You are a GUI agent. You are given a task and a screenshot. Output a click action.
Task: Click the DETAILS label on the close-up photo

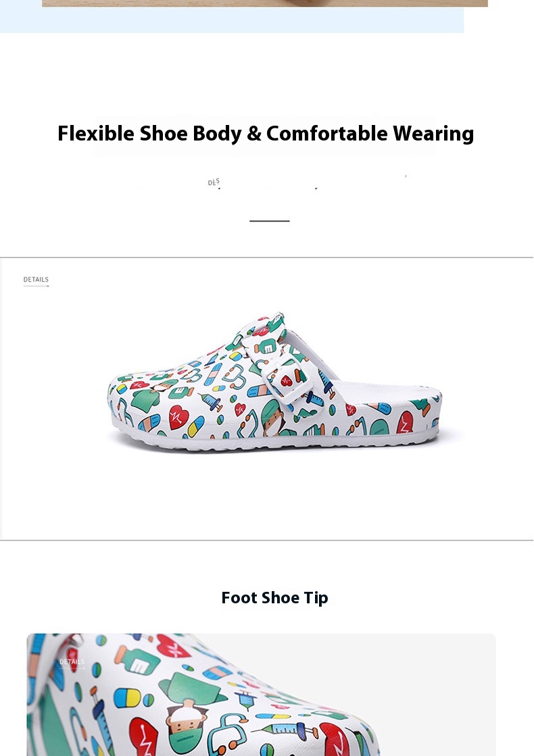tap(72, 662)
